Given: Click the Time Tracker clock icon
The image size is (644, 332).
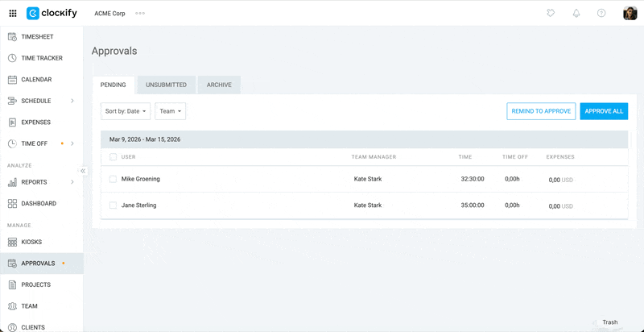Looking at the screenshot, I should [12, 58].
